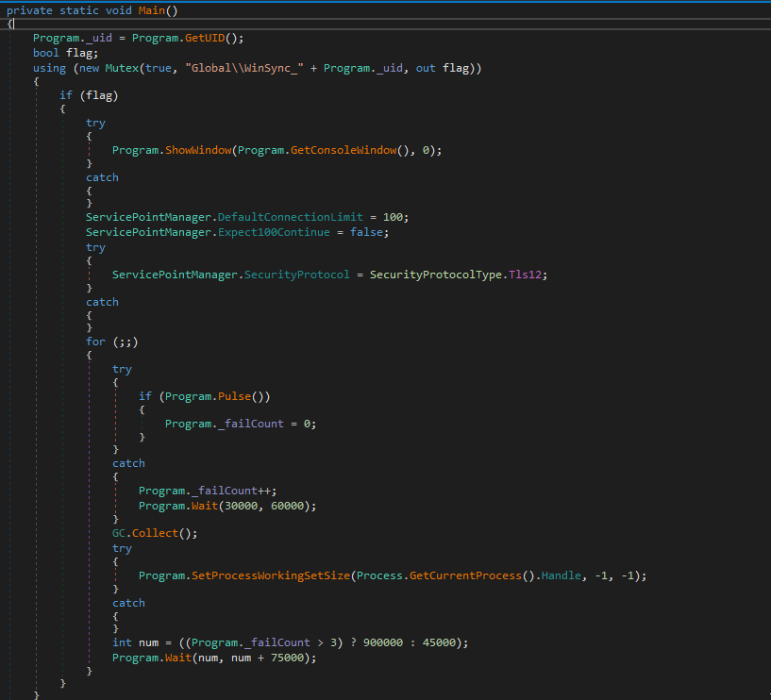Click 'int num' declaration
Image resolution: width=771 pixels, height=700 pixels.
coord(135,642)
